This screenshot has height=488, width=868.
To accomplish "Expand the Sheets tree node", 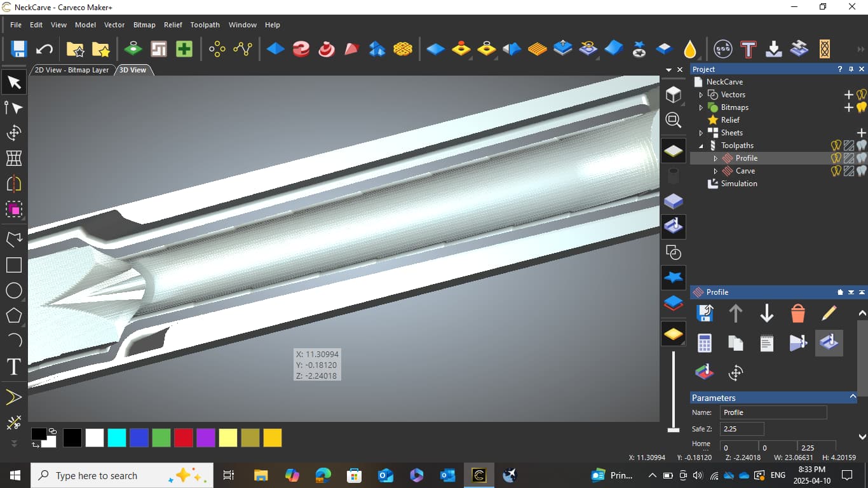I will click(701, 133).
